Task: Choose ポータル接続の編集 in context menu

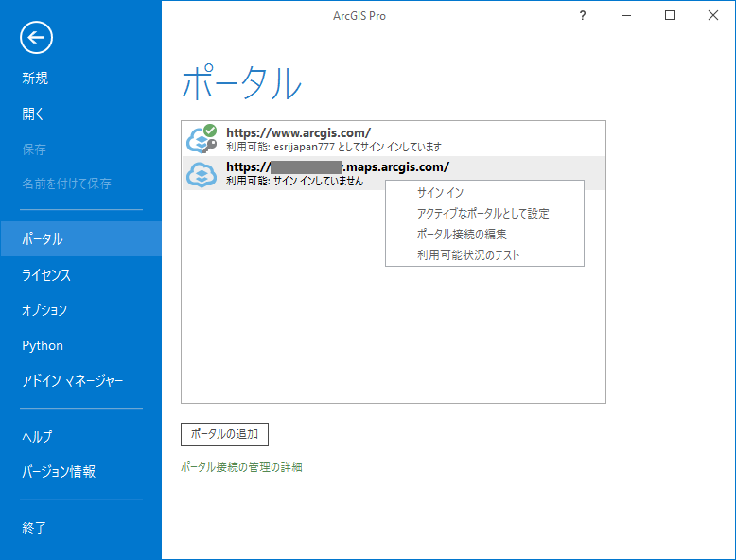Action: [x=484, y=235]
